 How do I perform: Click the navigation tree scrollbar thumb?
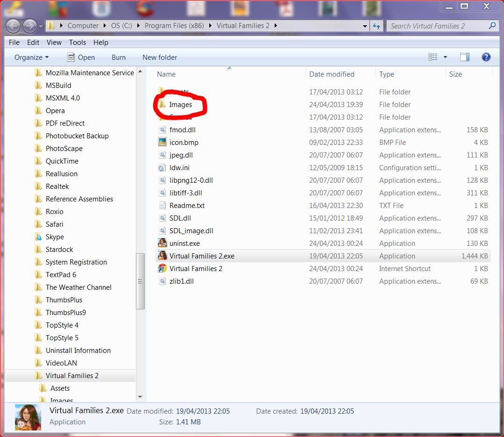pyautogui.click(x=140, y=281)
